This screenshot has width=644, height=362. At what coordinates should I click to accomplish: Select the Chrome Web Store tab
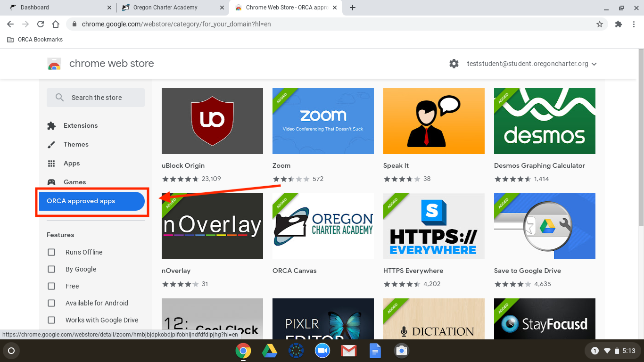coord(287,8)
